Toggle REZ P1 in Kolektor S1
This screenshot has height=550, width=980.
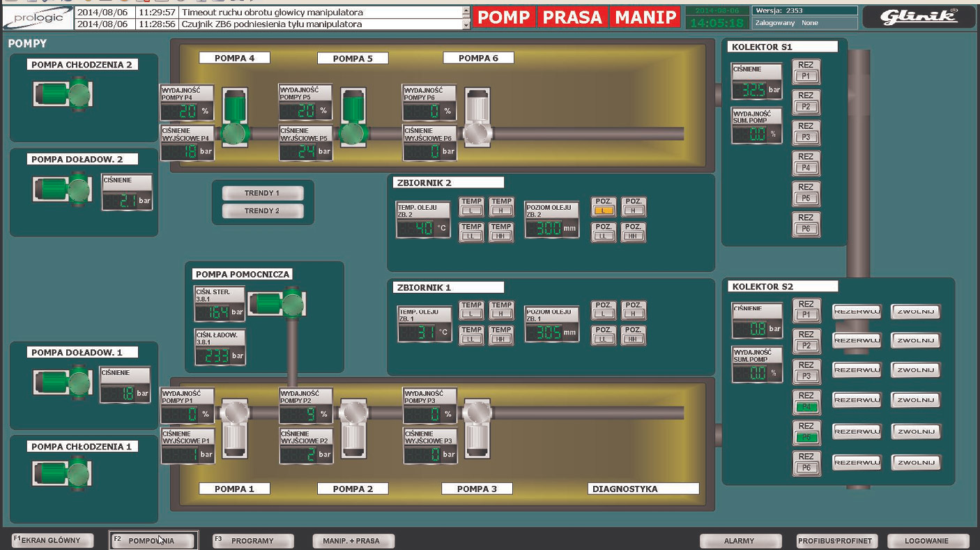coord(806,70)
